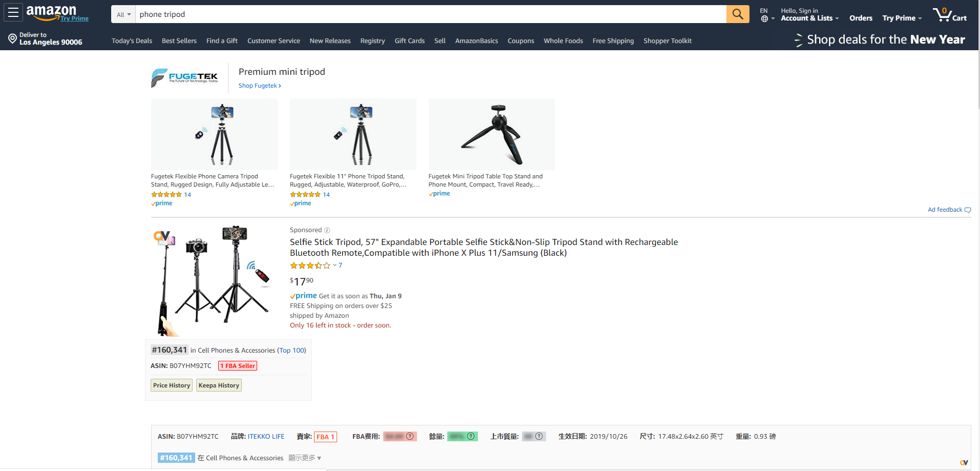Open the hamburger menu icon

coord(13,13)
